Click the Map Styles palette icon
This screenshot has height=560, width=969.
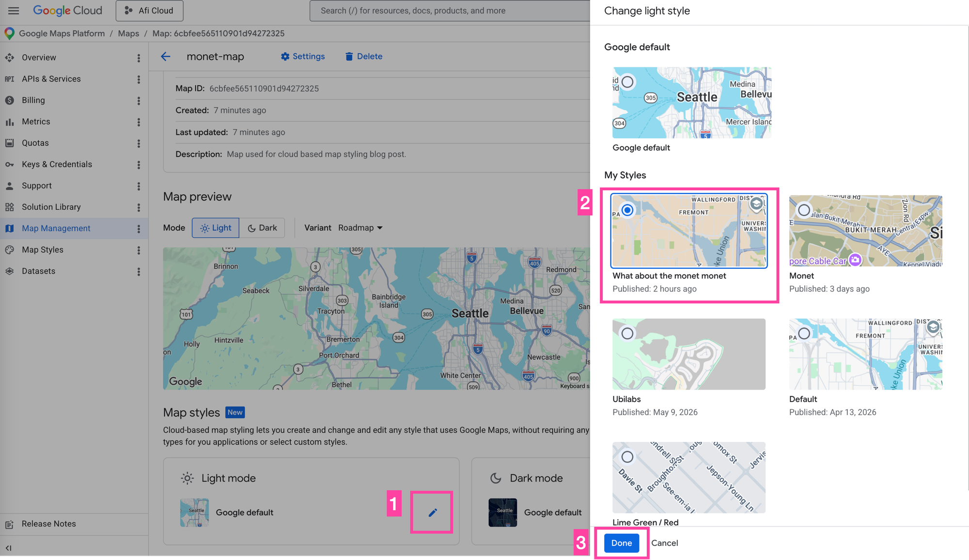point(10,249)
